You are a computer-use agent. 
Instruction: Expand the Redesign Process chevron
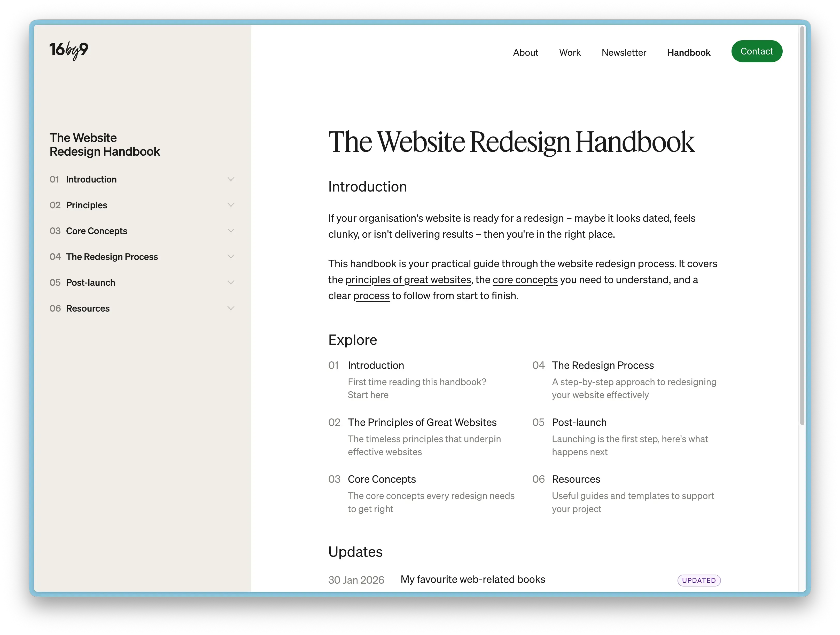coord(231,256)
